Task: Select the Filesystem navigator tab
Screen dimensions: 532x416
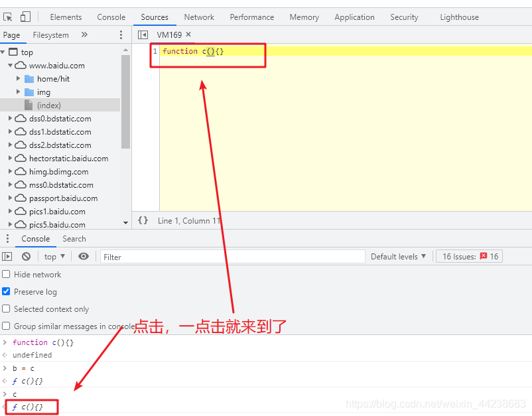Action: [50, 35]
